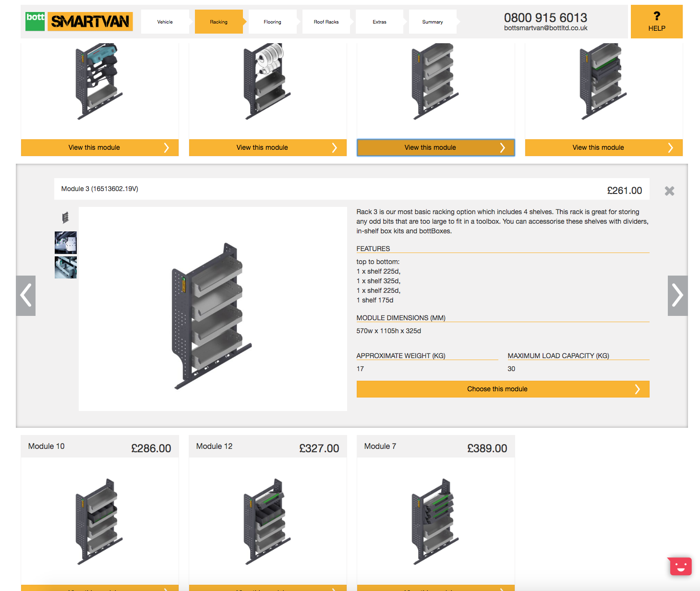Select the first small rack thumbnail

[65, 217]
